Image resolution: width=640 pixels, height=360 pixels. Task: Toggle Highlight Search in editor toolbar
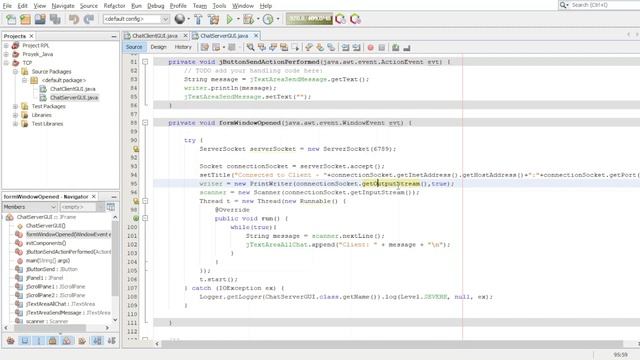click(x=284, y=47)
